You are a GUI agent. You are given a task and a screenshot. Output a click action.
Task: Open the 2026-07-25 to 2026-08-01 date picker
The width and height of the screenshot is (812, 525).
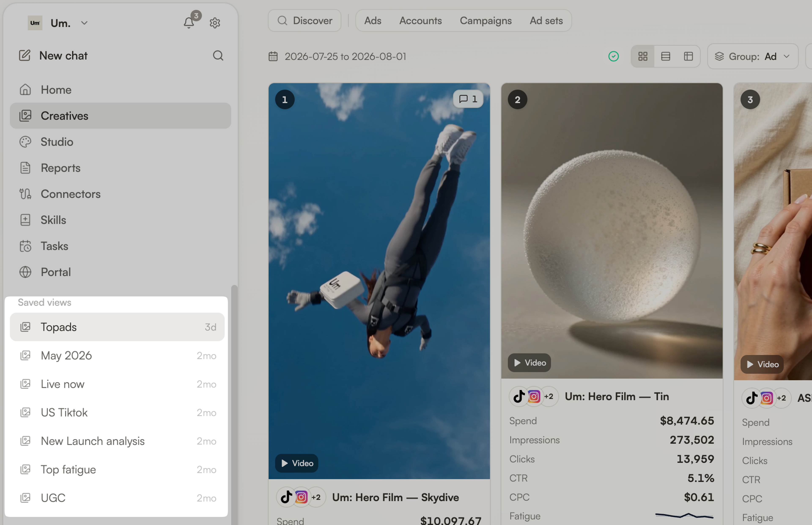(345, 56)
